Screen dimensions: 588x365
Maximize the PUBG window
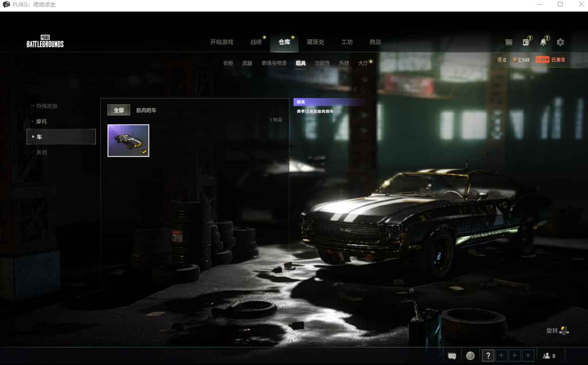560,4
